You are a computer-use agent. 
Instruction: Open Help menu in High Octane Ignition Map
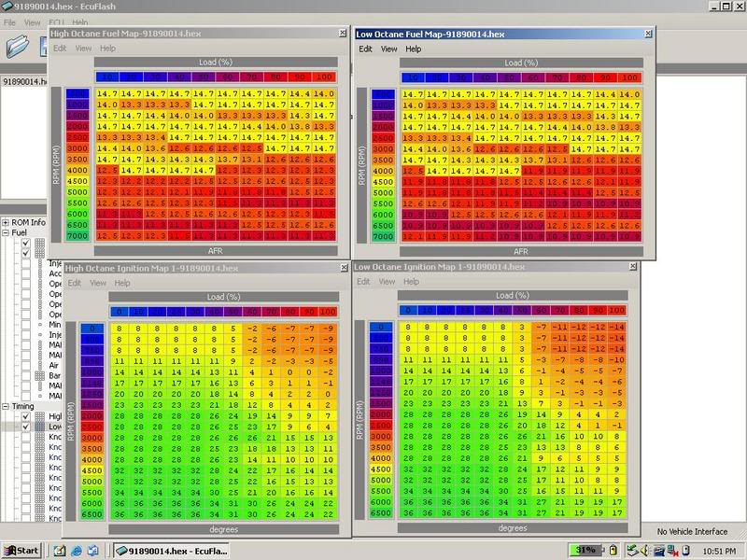122,283
